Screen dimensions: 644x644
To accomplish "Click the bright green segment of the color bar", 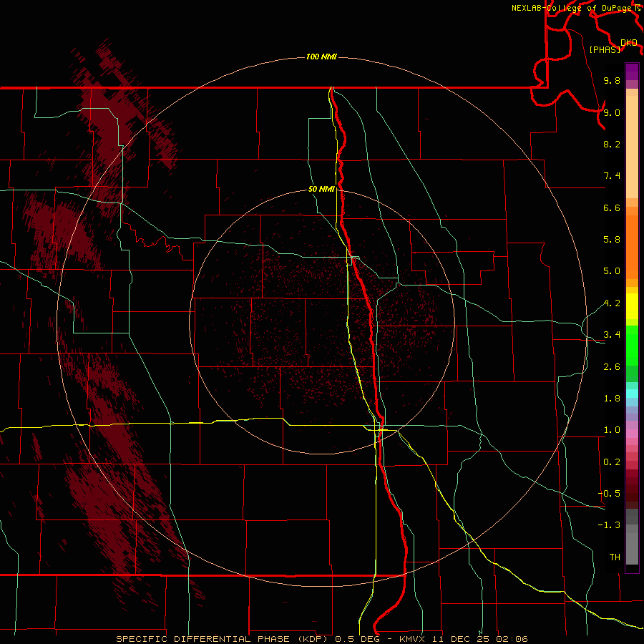I will click(632, 344).
